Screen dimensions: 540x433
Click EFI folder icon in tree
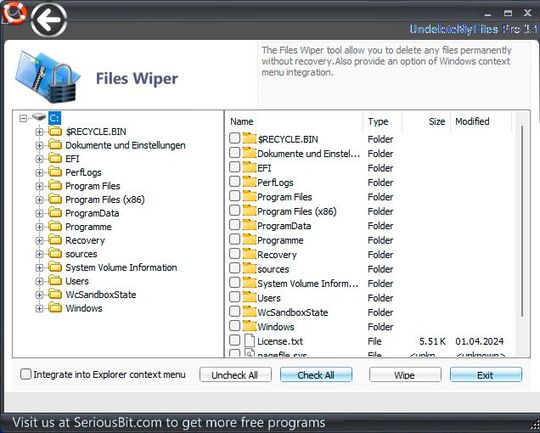pyautogui.click(x=55, y=158)
